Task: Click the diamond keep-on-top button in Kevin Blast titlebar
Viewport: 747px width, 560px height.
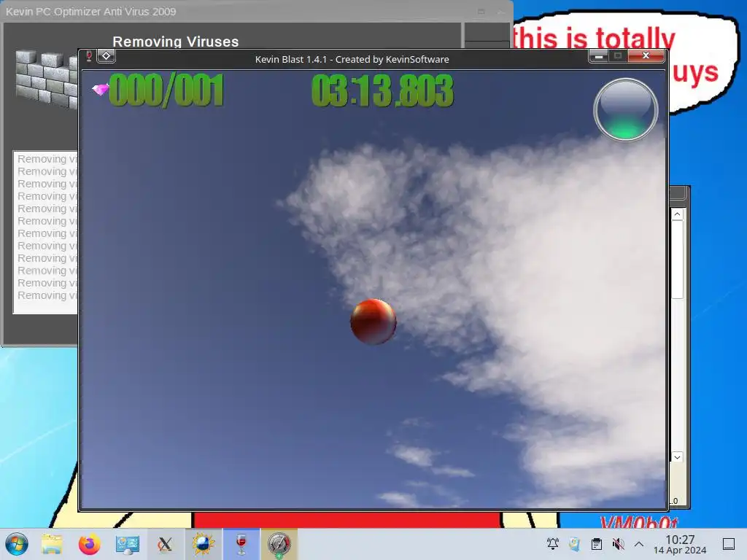Action: point(107,55)
